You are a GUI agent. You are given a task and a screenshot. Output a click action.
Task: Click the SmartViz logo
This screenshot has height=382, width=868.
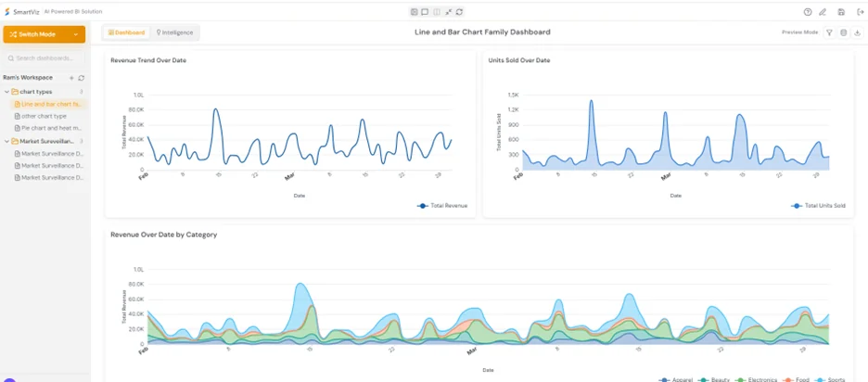(7, 12)
